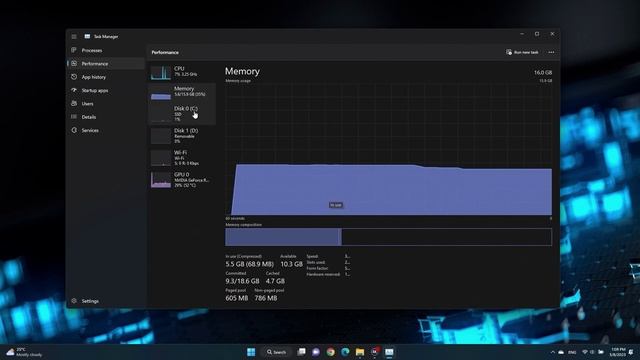Click the 4.7 GB cached value
This screenshot has width=640, height=360.
[x=275, y=281]
